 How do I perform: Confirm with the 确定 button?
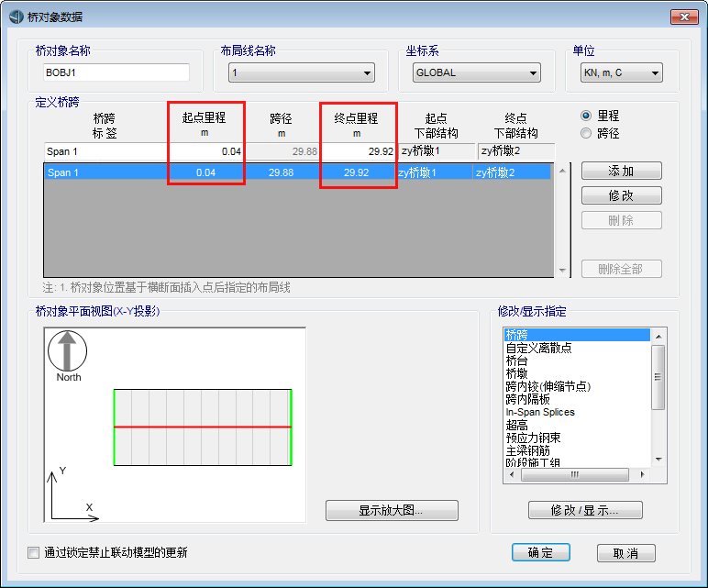pos(540,552)
